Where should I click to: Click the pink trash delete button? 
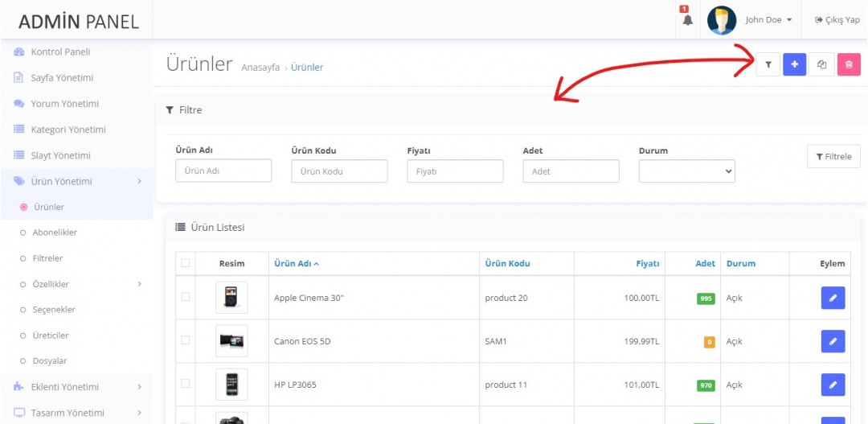[x=849, y=65]
